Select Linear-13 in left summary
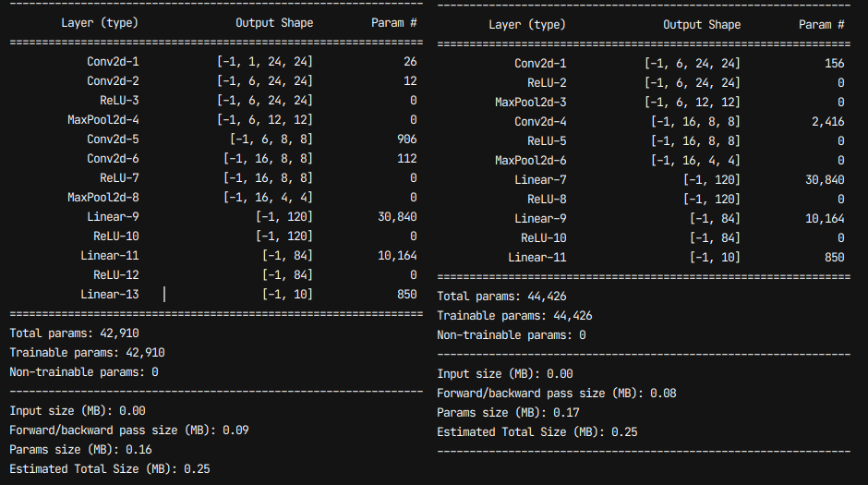Viewport: 868px width, 485px height. [x=110, y=294]
